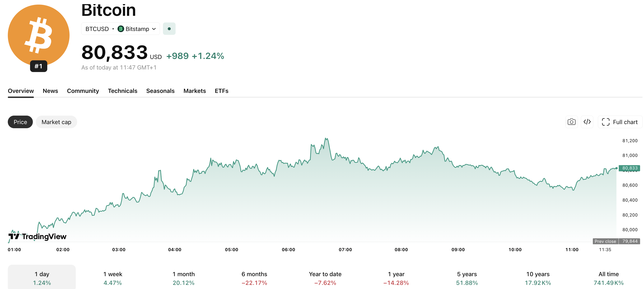The height and width of the screenshot is (289, 644).
Task: Click the 81,000 axis label
Action: tap(630, 155)
